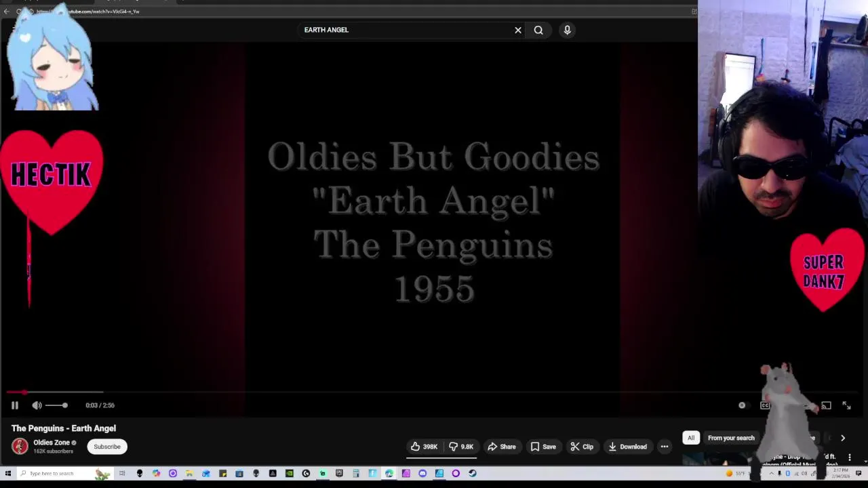Open the Oldies Zone channel avatar
This screenshot has width=868, height=488.
pyautogui.click(x=20, y=446)
